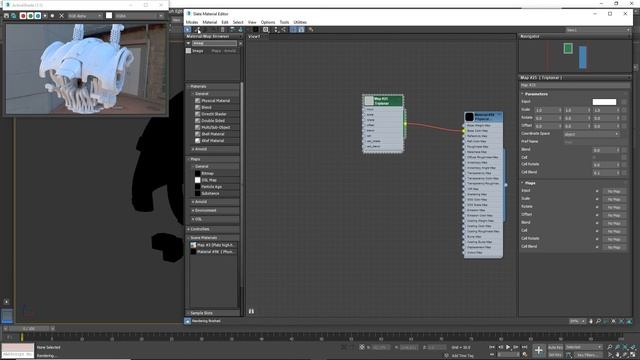This screenshot has width=640, height=360.
Task: Clear the ActiveShade frame with X icon
Action: (x=62, y=16)
